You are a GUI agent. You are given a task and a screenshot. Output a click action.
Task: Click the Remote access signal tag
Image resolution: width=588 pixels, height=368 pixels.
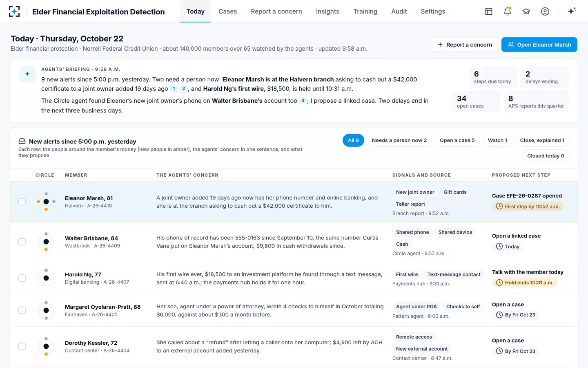(414, 337)
